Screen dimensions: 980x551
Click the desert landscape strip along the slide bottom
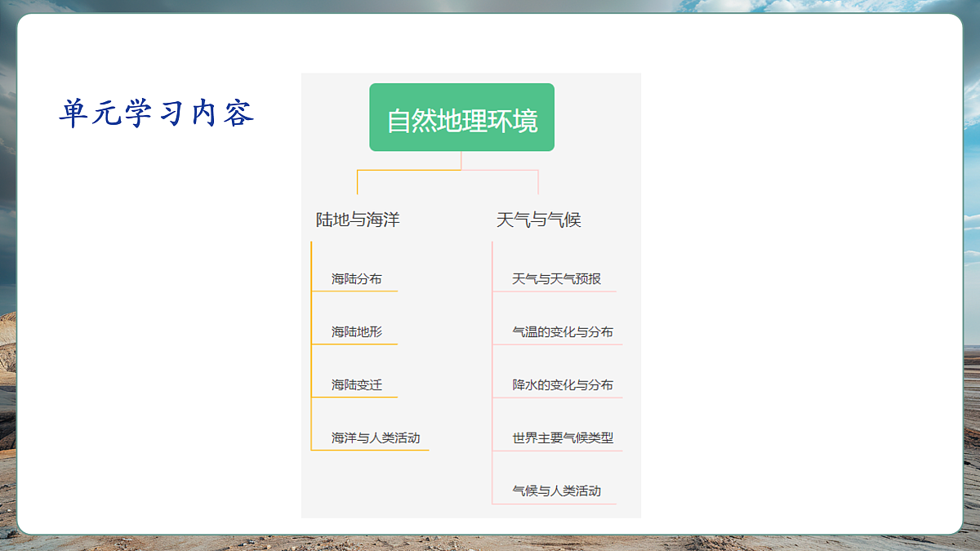490,543
